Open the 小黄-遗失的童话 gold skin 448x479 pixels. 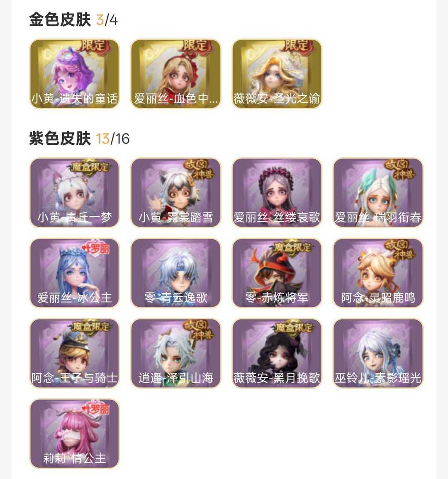click(75, 73)
